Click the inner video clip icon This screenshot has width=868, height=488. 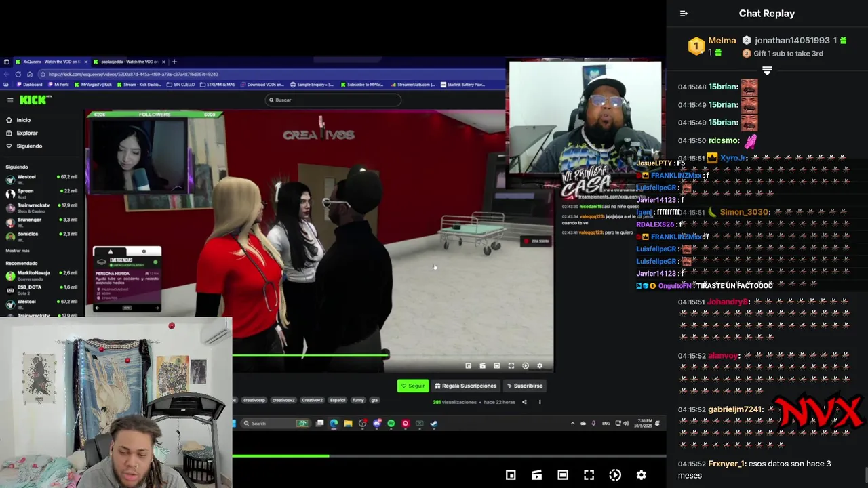(x=482, y=366)
